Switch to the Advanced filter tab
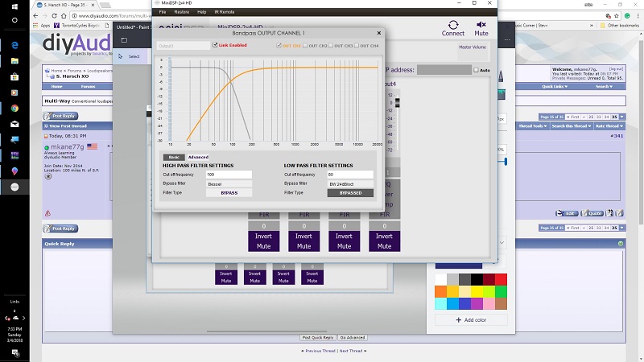This screenshot has width=644, height=362. point(198,157)
